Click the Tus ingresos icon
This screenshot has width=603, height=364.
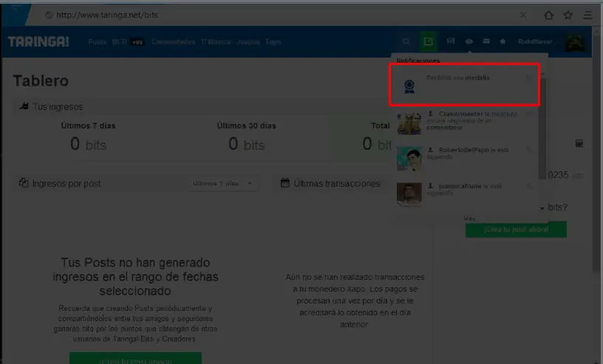coord(24,106)
